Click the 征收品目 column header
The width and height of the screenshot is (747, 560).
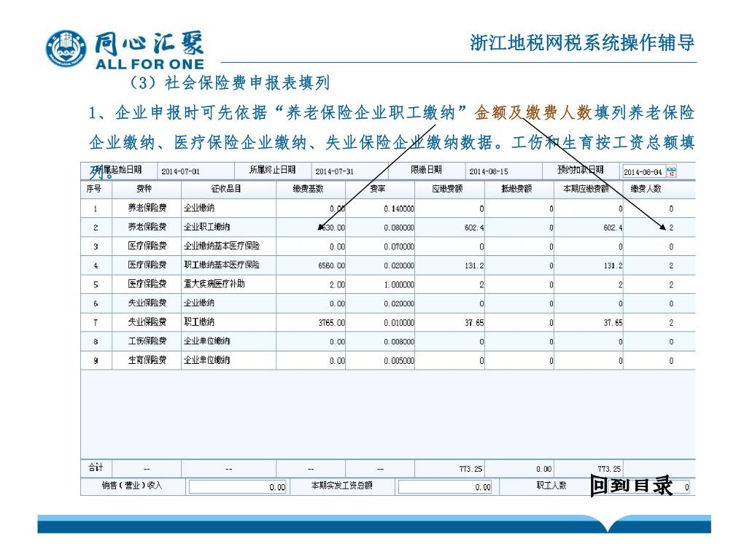point(227,189)
